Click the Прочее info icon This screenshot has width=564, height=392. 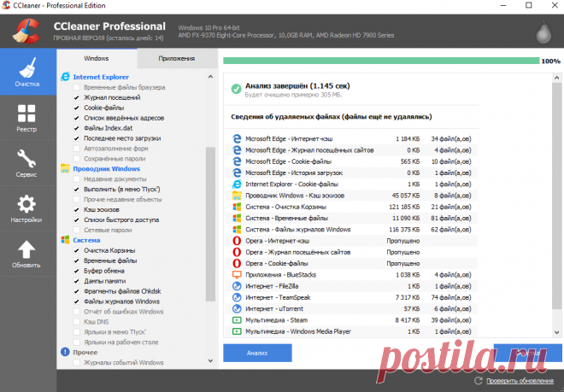pyautogui.click(x=65, y=352)
